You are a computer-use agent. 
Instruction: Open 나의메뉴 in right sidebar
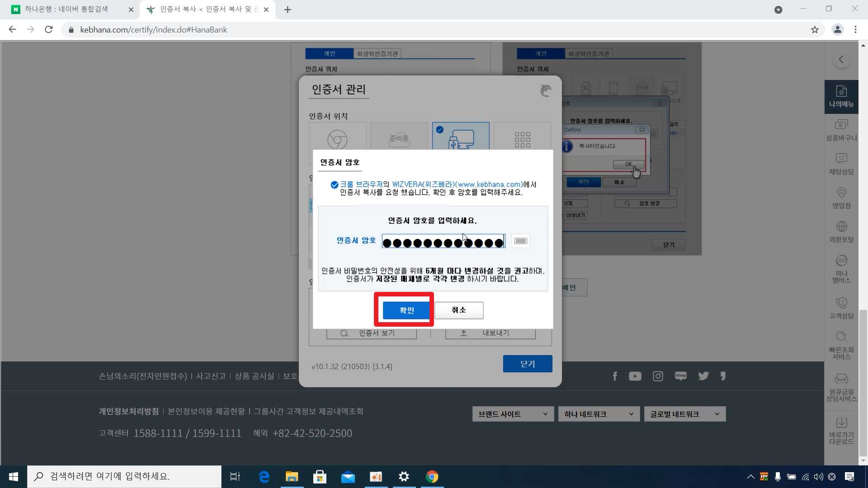[x=841, y=96]
